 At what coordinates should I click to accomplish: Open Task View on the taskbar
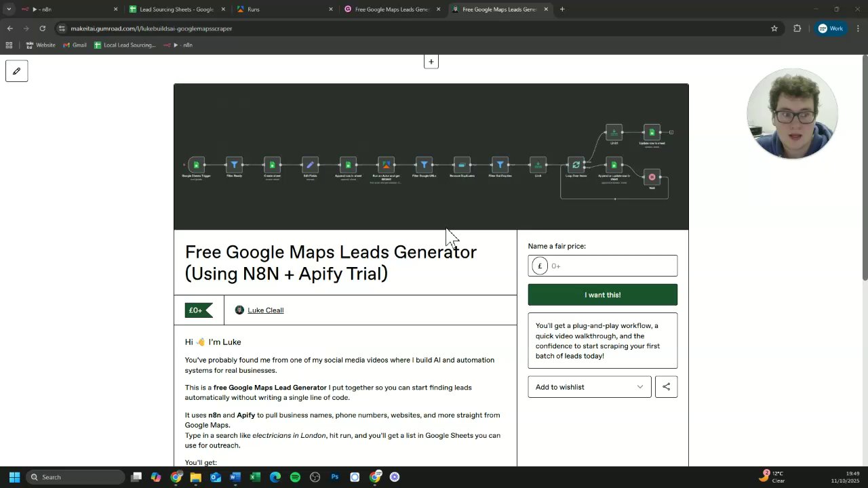pyautogui.click(x=136, y=477)
